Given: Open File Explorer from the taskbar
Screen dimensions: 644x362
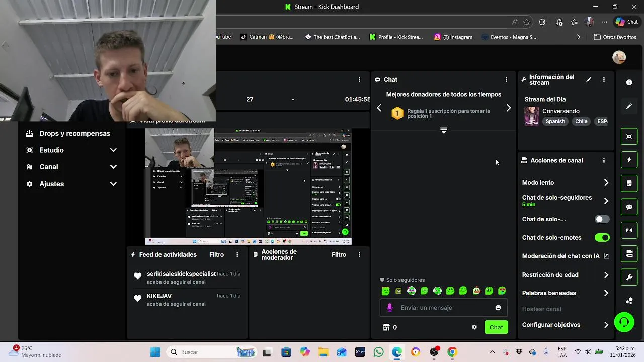Looking at the screenshot, I should tap(323, 352).
